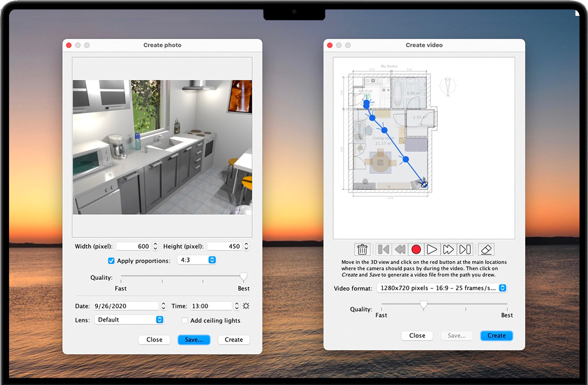Viewport: 588px width, 385px height.
Task: Open the Lens dropdown set to Default
Action: pos(128,319)
